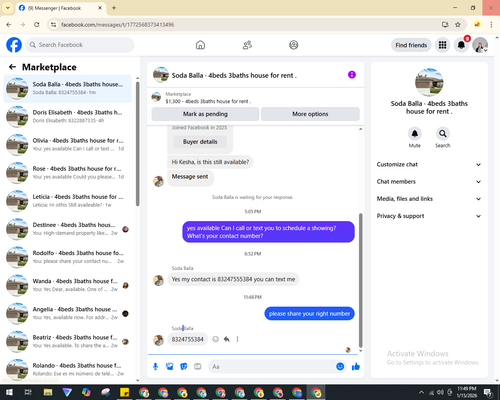Open the notifications bell in header
500x400 pixels.
pyautogui.click(x=461, y=45)
